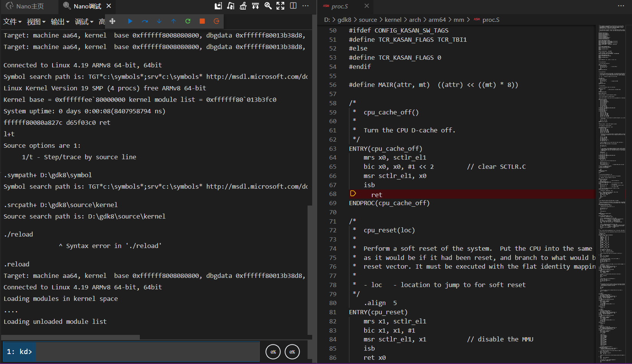Close the Nano调试 tab

pyautogui.click(x=109, y=6)
